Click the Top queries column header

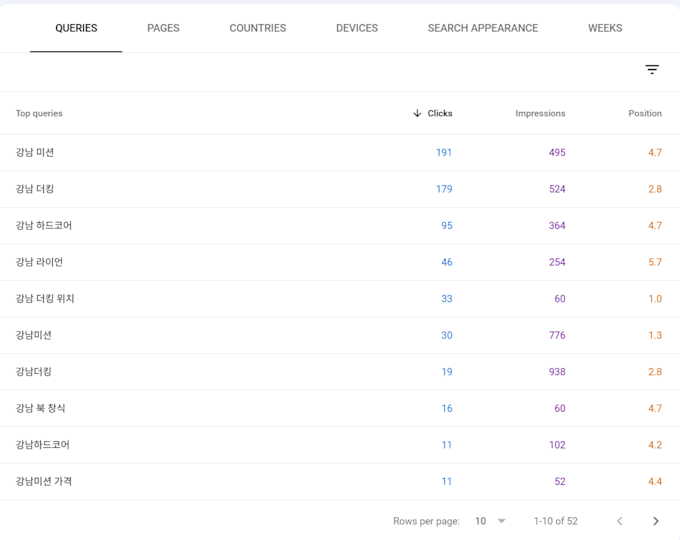click(x=39, y=113)
